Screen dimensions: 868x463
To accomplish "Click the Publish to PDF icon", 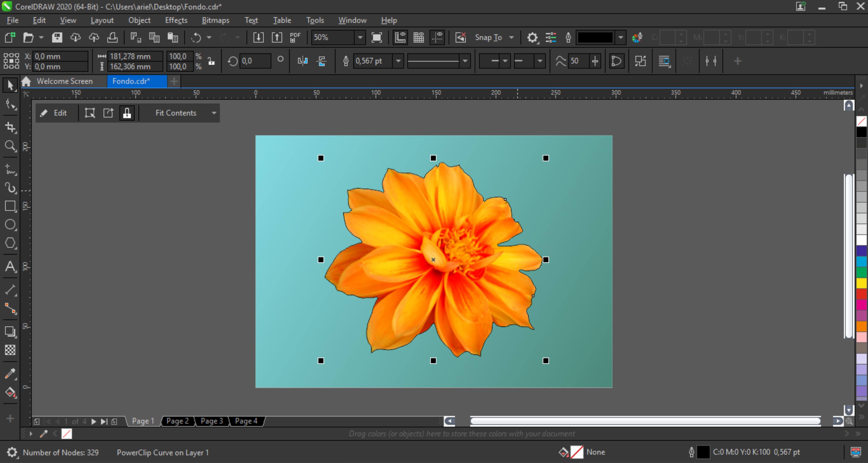I will point(295,37).
